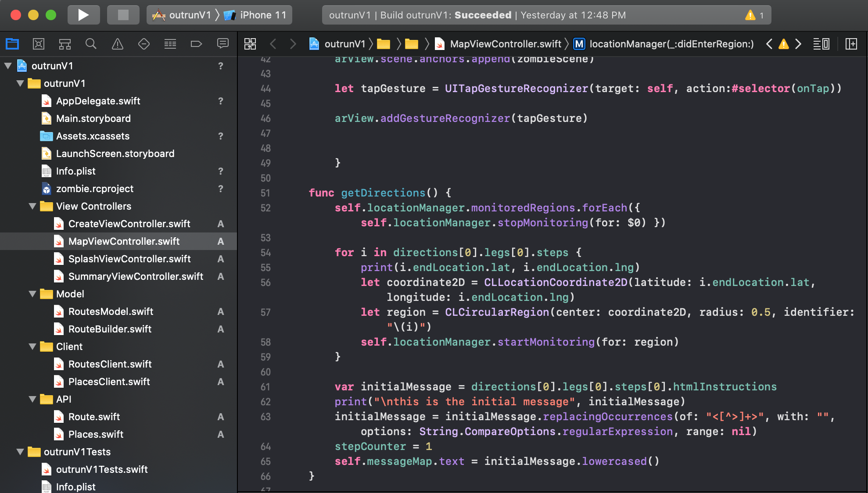The width and height of the screenshot is (868, 493).
Task: Open Main.storyboard file
Action: (x=93, y=118)
